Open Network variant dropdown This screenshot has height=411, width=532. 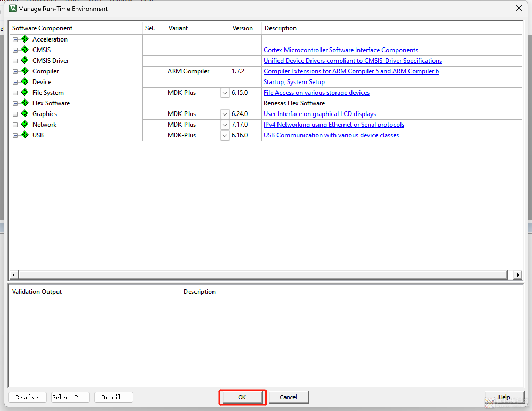225,125
